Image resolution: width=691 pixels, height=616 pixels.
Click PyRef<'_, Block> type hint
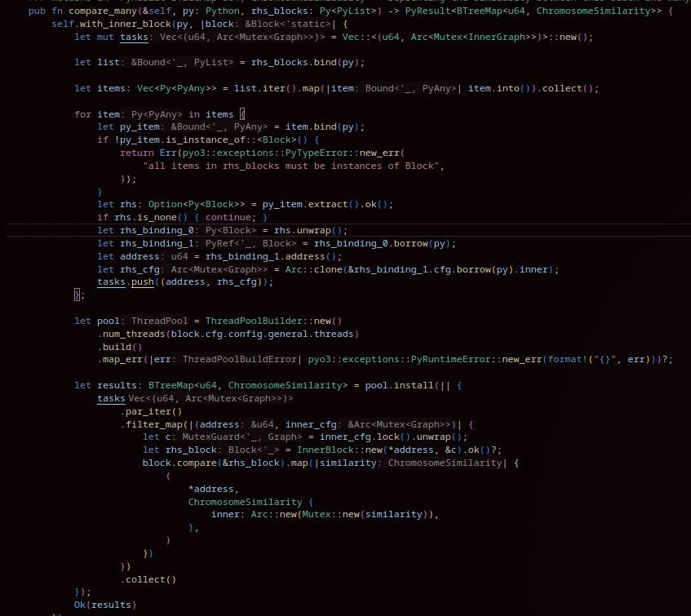[250, 243]
